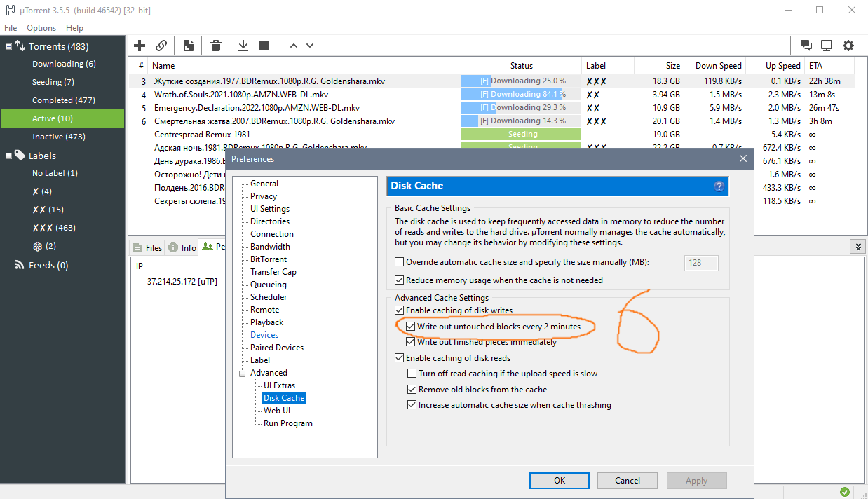868x499 pixels.
Task: Uncheck Enable caching of disk reads
Action: click(x=400, y=358)
